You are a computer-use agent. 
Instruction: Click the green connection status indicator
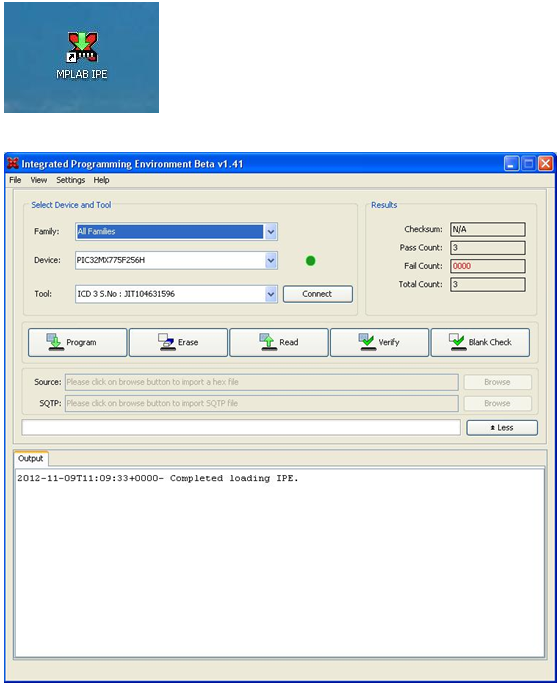pyautogui.click(x=311, y=261)
